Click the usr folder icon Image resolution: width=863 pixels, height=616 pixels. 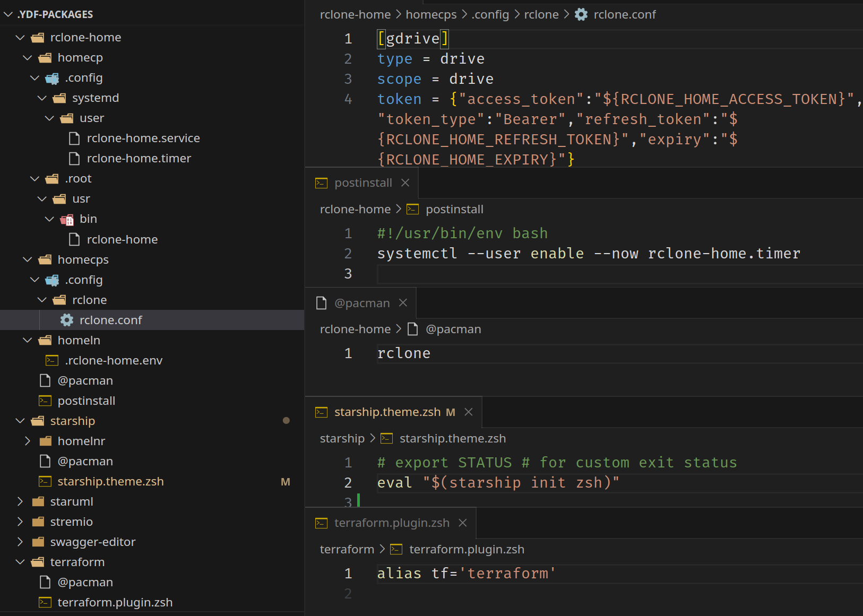[59, 199]
